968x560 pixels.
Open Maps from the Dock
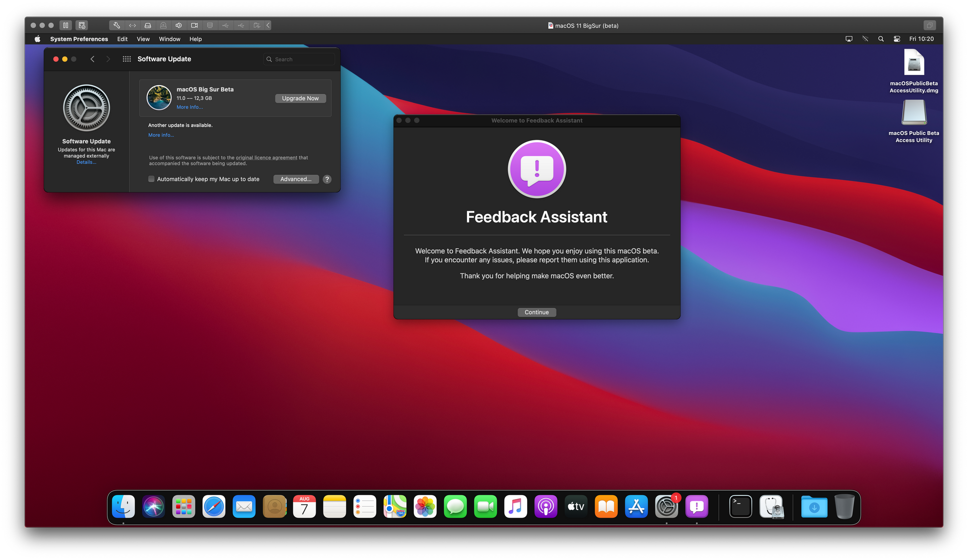click(x=395, y=507)
